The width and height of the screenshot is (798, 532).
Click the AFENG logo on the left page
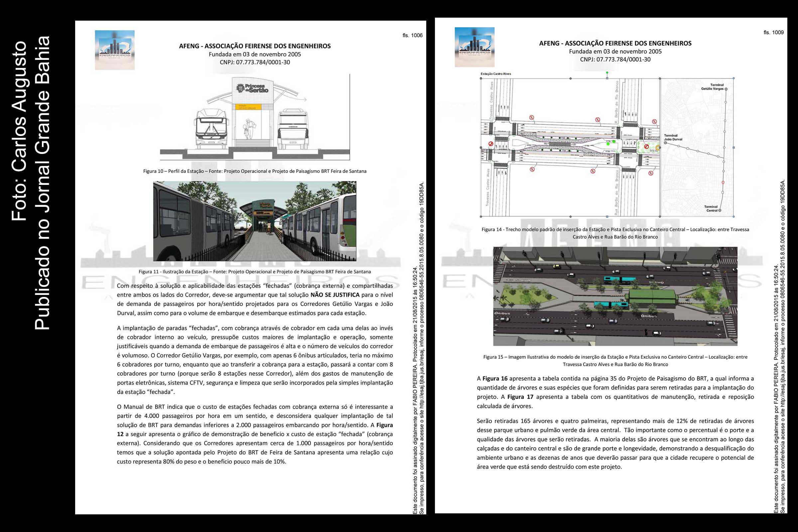tap(114, 51)
